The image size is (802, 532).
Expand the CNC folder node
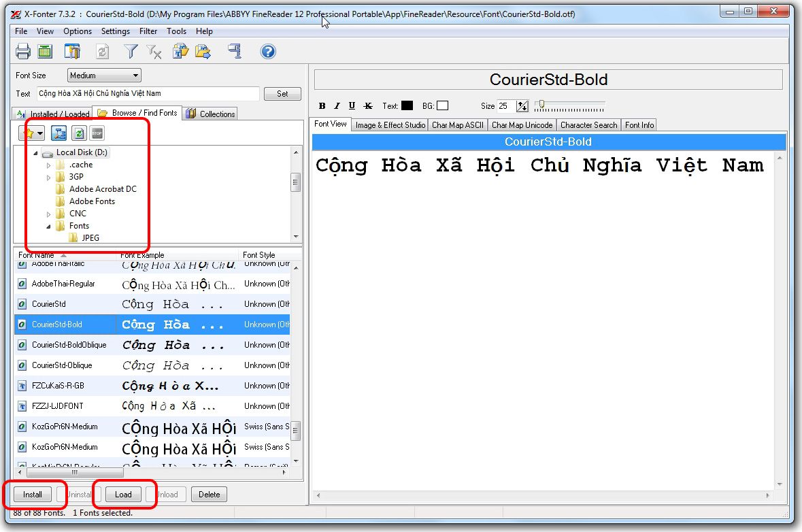point(48,214)
